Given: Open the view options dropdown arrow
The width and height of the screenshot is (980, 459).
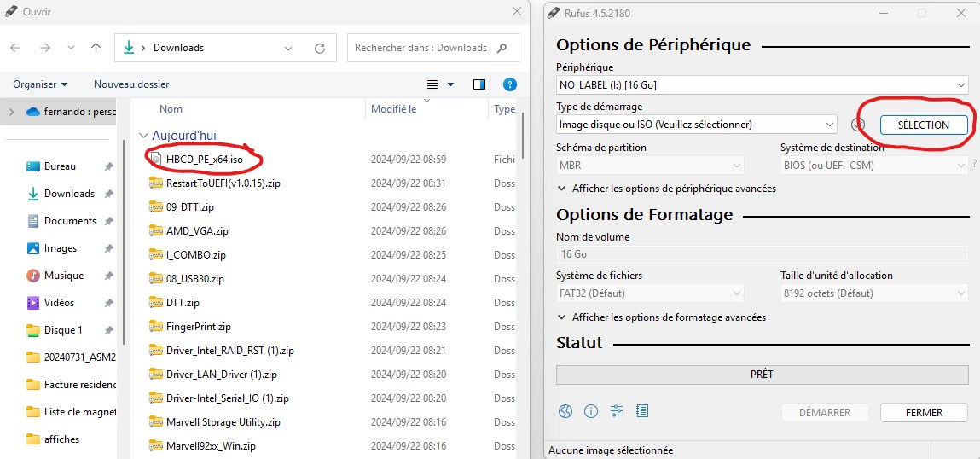Looking at the screenshot, I should tap(450, 84).
